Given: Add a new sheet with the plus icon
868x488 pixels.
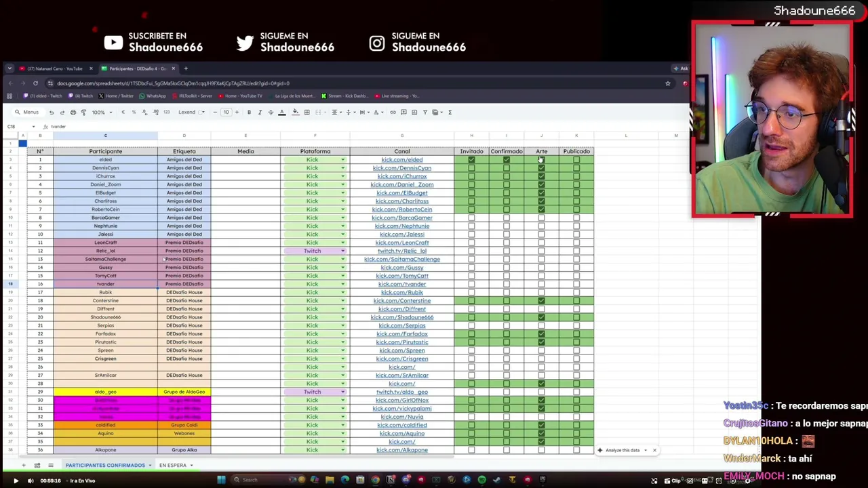Looking at the screenshot, I should [x=23, y=466].
